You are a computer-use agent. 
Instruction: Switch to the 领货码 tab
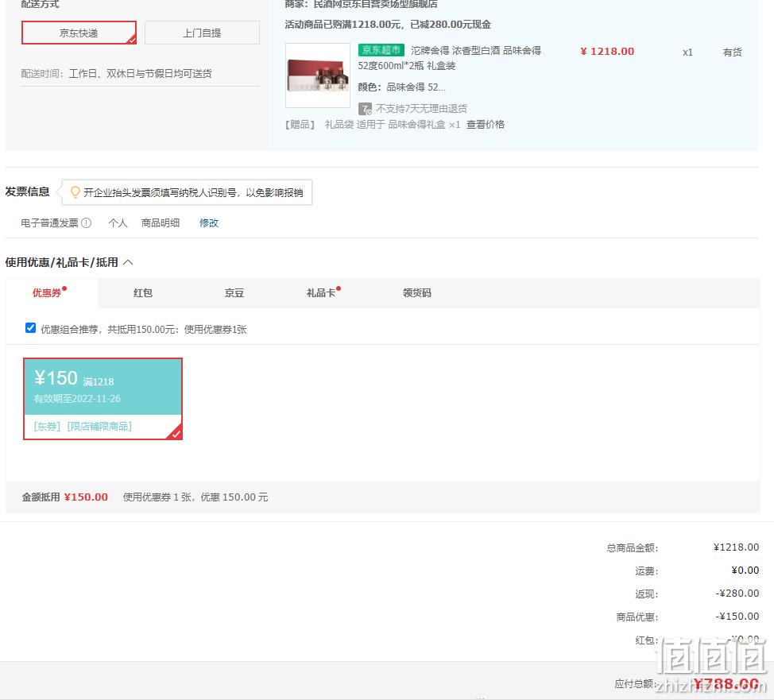pos(416,292)
